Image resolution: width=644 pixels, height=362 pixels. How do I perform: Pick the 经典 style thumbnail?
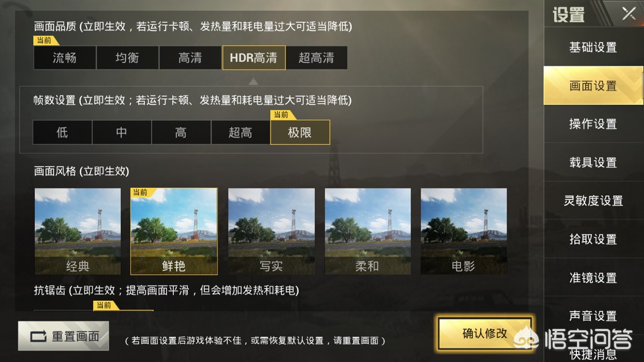tap(78, 231)
